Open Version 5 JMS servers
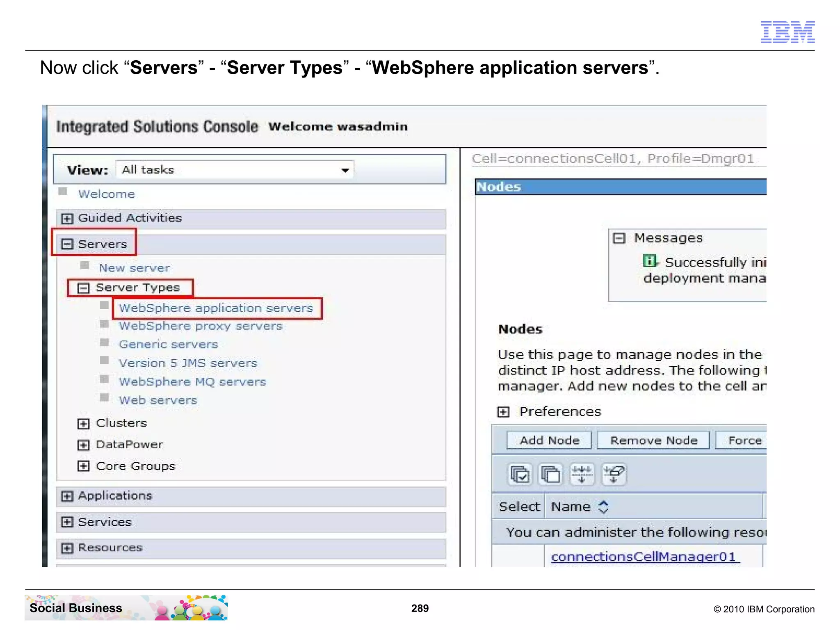The height and width of the screenshot is (630, 840). pos(188,363)
